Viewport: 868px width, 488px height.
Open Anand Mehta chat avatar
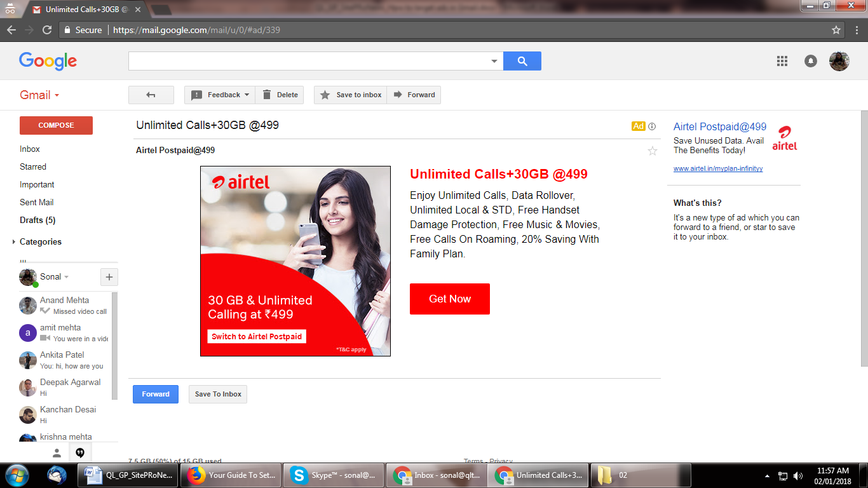tap(28, 306)
